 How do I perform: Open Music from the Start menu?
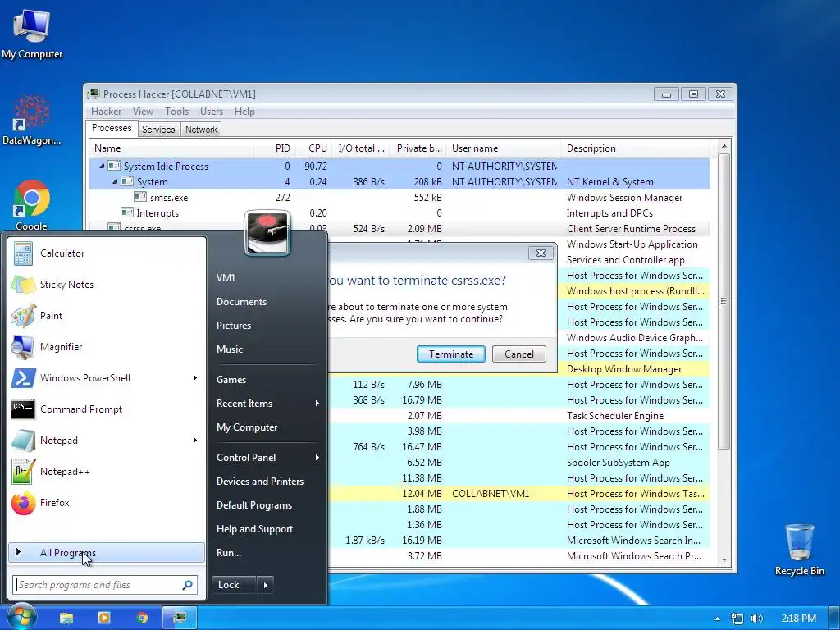point(230,349)
